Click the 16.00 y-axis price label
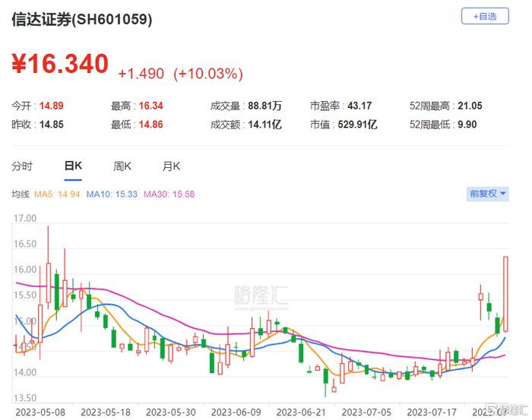 25,270
